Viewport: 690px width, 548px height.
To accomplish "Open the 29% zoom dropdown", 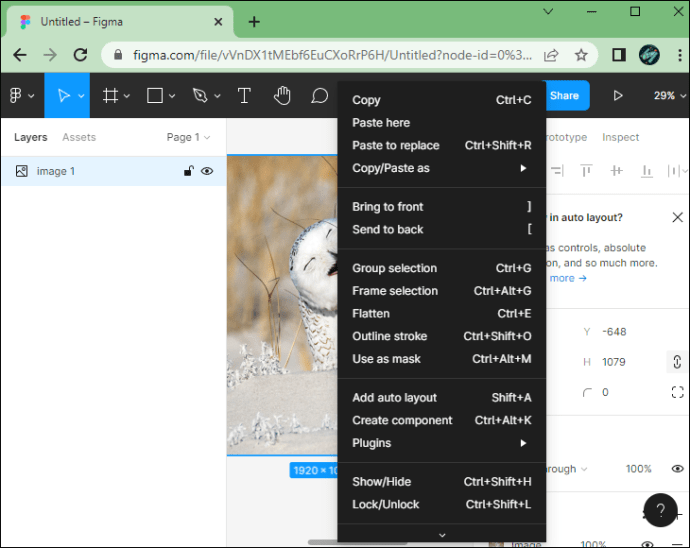I will coord(670,96).
